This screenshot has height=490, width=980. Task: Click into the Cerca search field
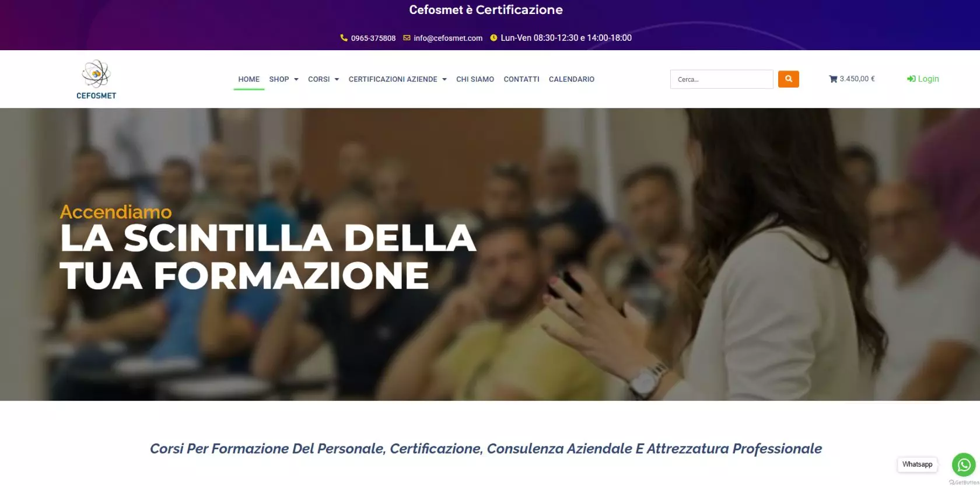[x=722, y=79]
